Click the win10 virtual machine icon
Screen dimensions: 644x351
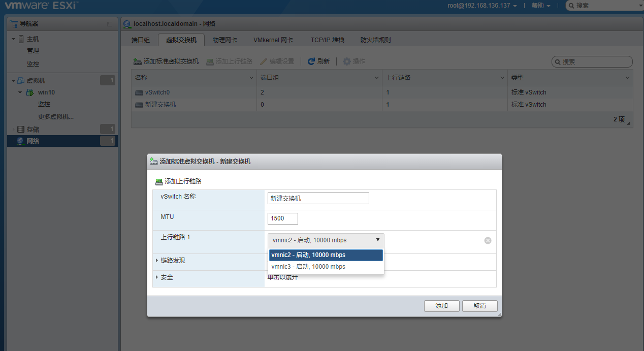pyautogui.click(x=30, y=92)
